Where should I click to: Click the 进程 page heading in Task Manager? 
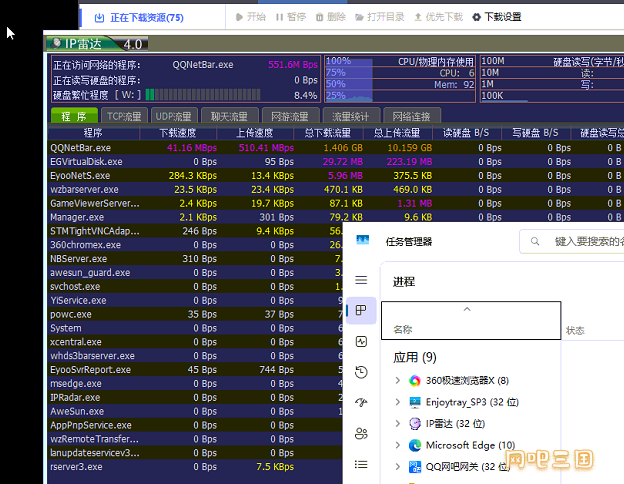point(404,282)
